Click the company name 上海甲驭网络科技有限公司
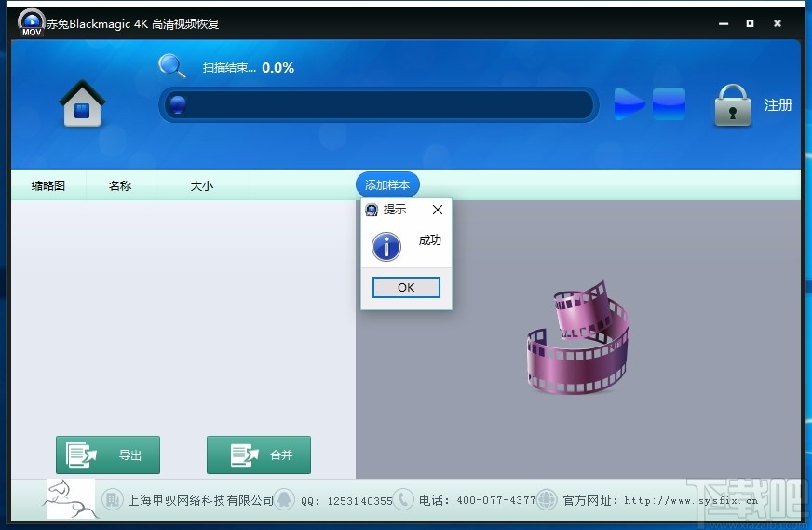Viewport: 812px width, 530px height. [201, 500]
